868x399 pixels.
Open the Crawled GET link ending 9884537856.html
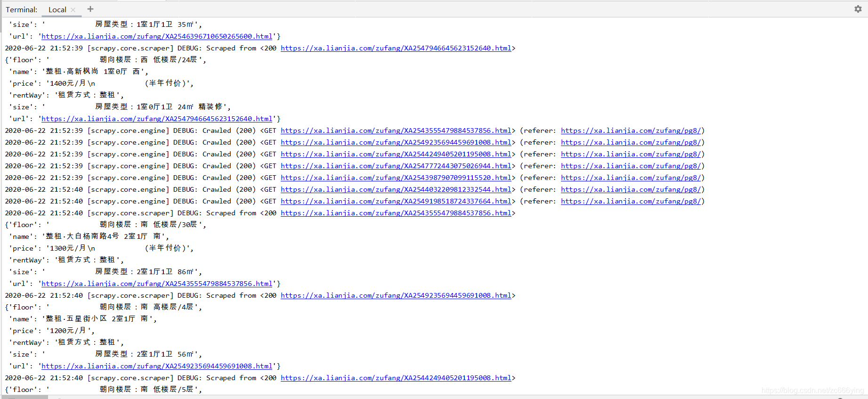396,130
